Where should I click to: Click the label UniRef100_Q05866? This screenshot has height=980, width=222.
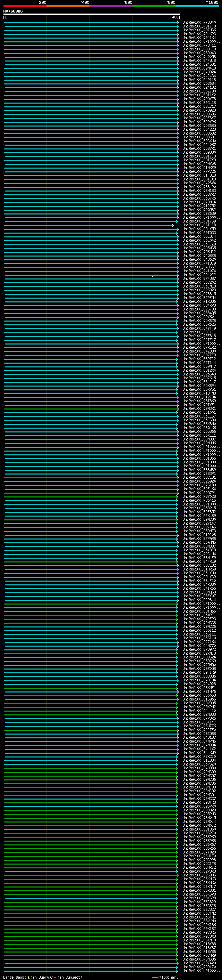[x=199, y=431]
